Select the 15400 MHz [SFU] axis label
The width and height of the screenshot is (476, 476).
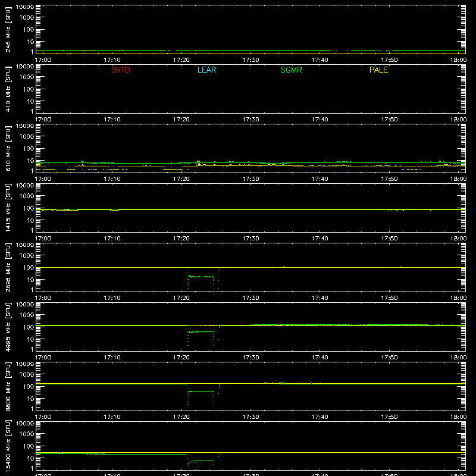pos(8,446)
